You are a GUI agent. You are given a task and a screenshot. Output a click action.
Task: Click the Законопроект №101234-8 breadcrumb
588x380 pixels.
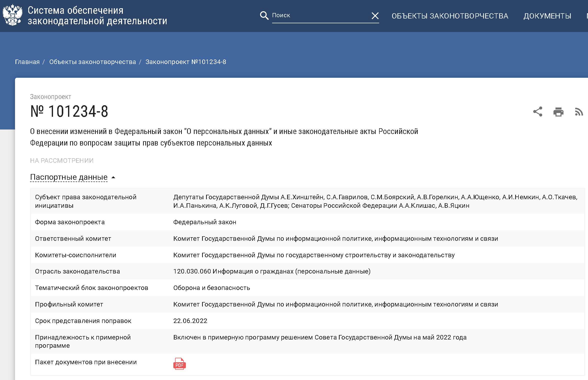pos(186,62)
